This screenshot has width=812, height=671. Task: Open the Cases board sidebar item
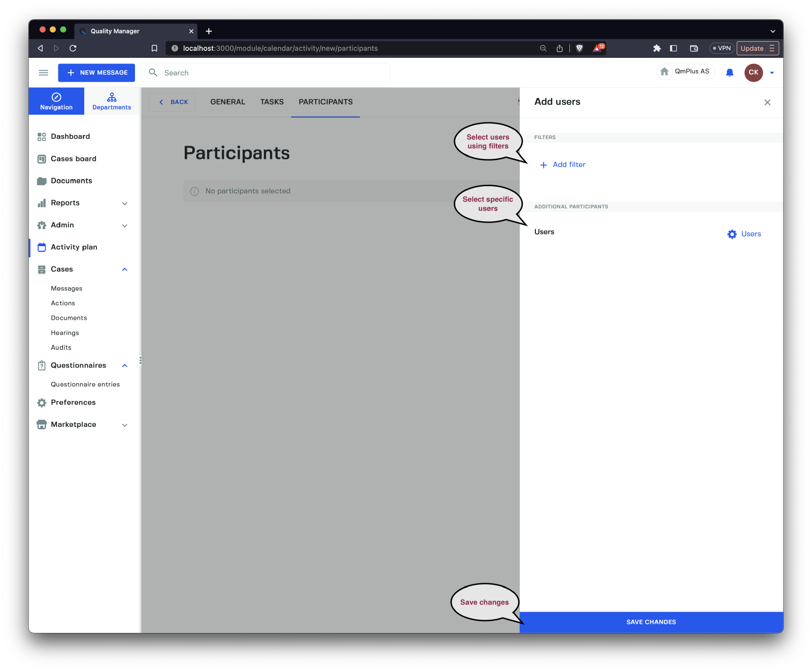pos(73,159)
